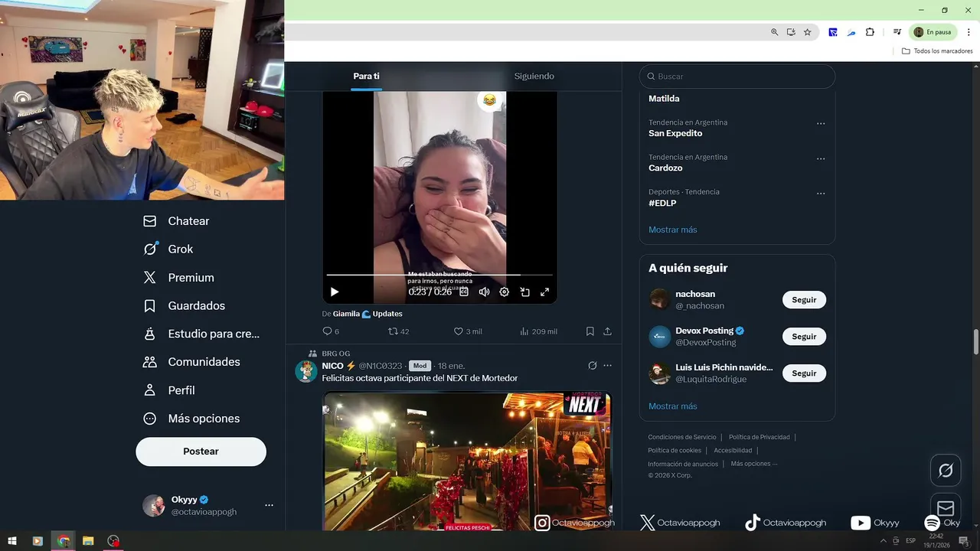
Task: Open floating Grok button
Action: tap(946, 470)
